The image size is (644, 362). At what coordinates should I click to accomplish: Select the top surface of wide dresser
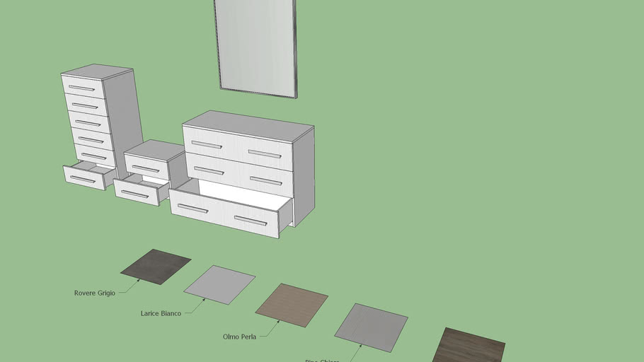(248, 125)
